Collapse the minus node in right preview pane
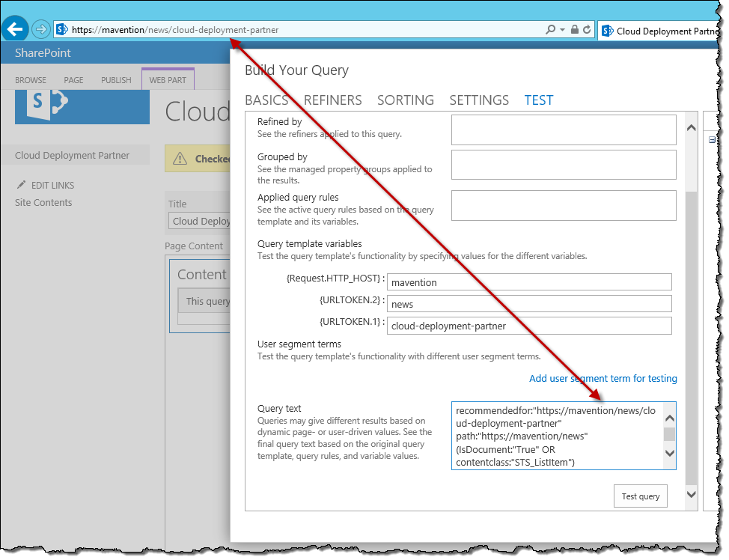 [x=712, y=139]
